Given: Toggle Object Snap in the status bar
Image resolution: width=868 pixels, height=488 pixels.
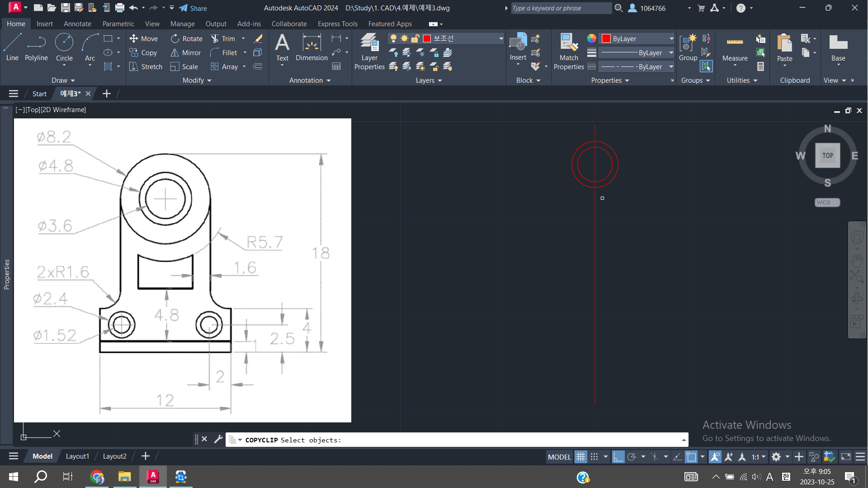Looking at the screenshot, I should [691, 457].
